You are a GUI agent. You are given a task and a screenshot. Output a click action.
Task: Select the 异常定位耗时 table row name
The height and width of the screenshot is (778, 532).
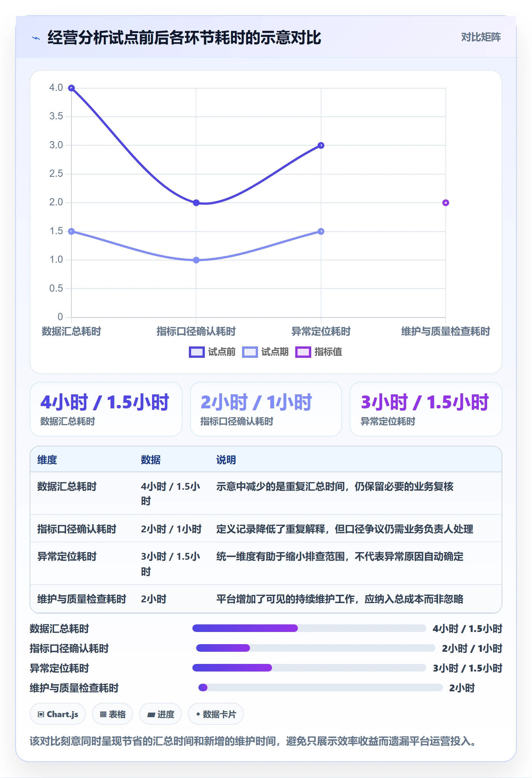coord(67,557)
